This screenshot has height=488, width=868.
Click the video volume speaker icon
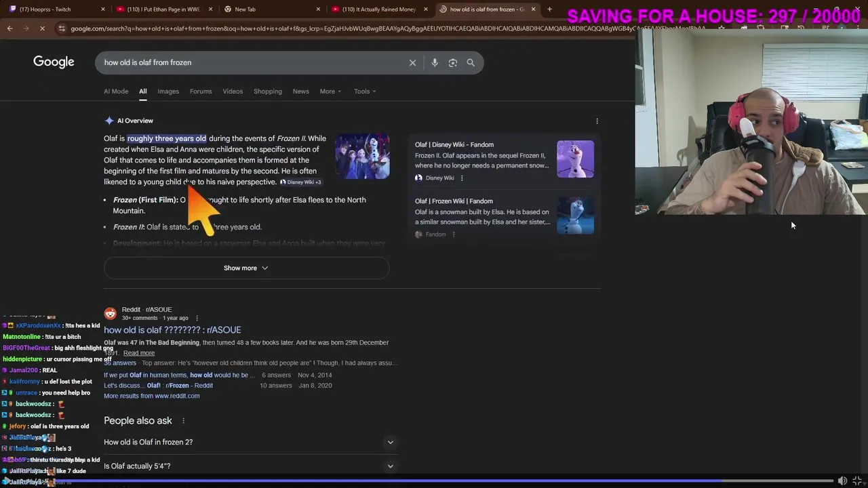coord(842,481)
